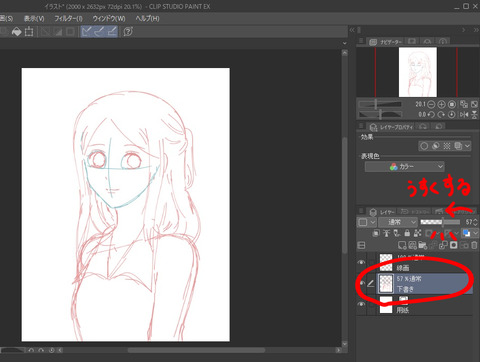Toggle lock transparent pixels icon
The image size is (480, 362).
[x=417, y=233]
